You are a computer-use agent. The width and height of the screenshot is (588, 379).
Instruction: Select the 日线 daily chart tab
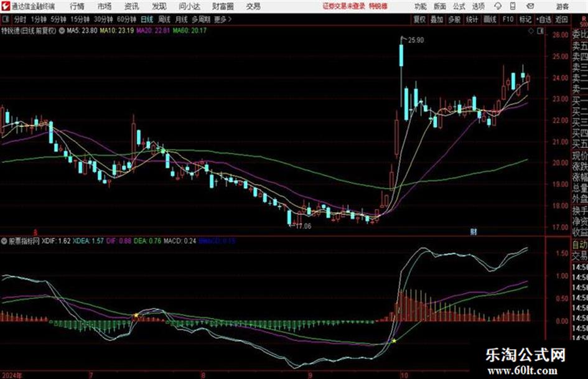point(147,19)
